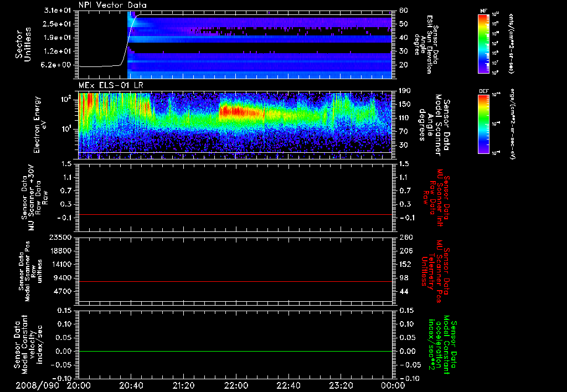Click the 22:40 time tick label
This screenshot has height=392, width=567.
tap(288, 386)
